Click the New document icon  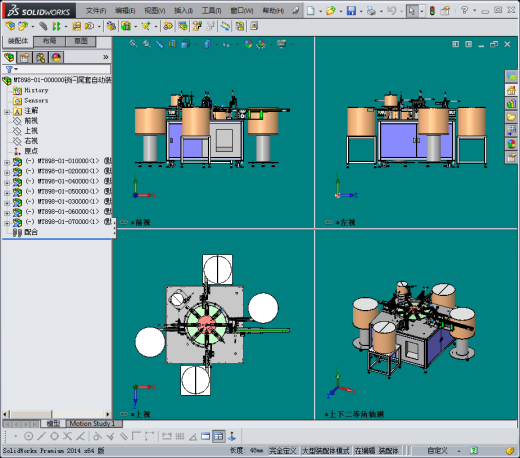coord(311,11)
